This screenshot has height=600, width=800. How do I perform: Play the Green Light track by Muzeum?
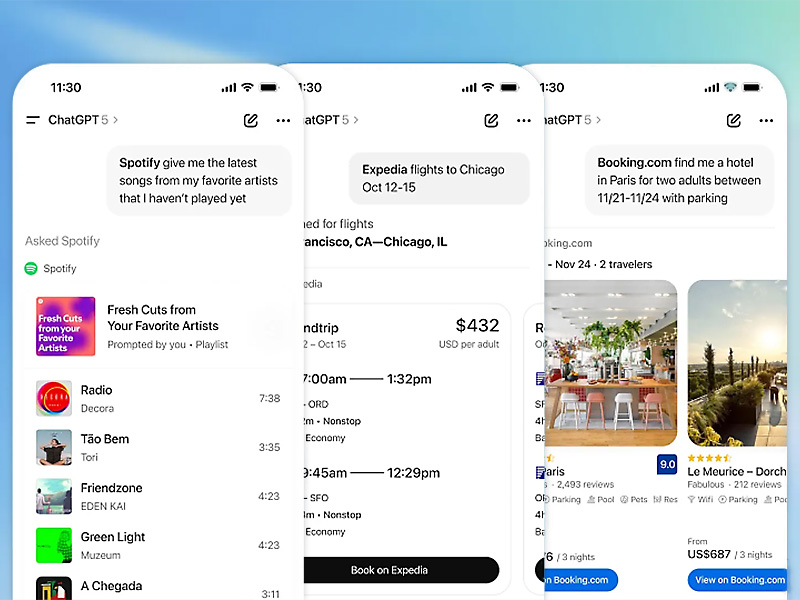tap(158, 545)
